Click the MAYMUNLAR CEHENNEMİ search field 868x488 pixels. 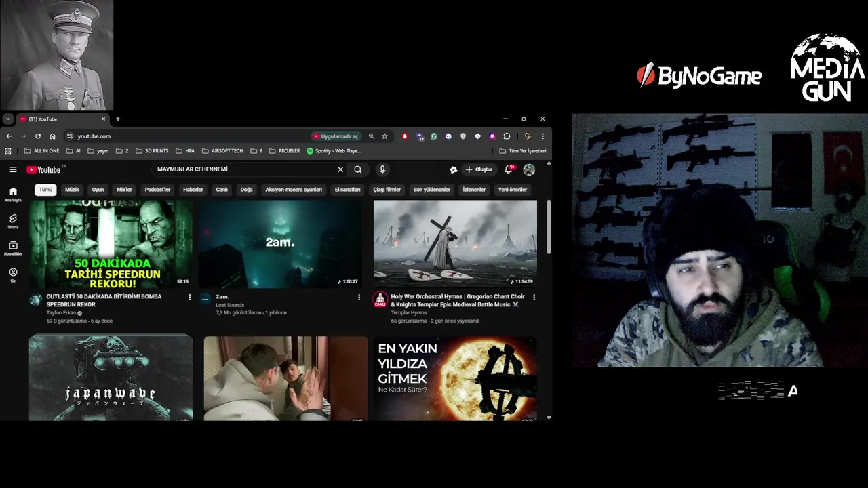244,169
